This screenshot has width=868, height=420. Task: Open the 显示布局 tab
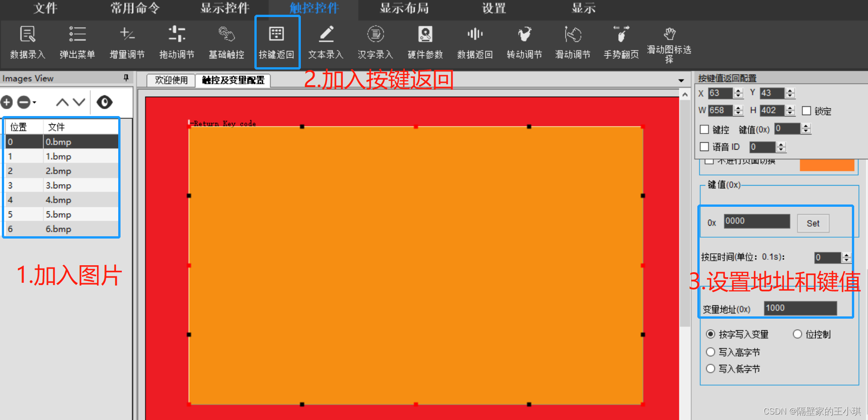[x=404, y=8]
